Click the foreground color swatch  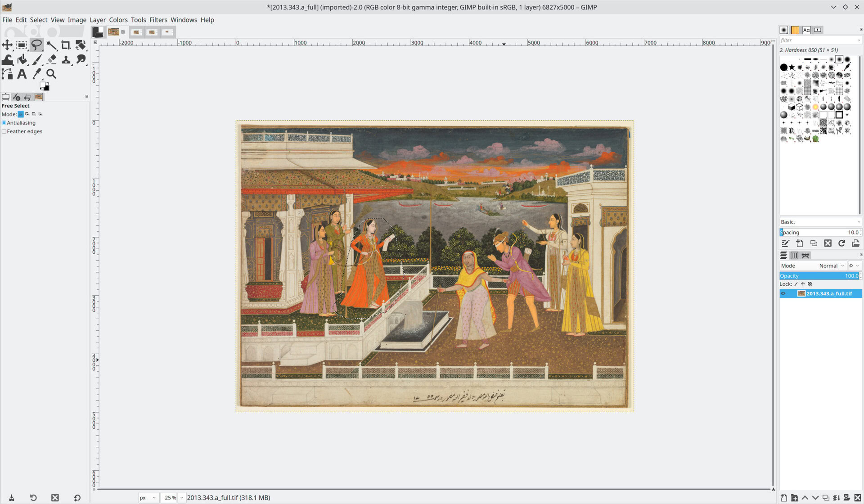pos(43,85)
